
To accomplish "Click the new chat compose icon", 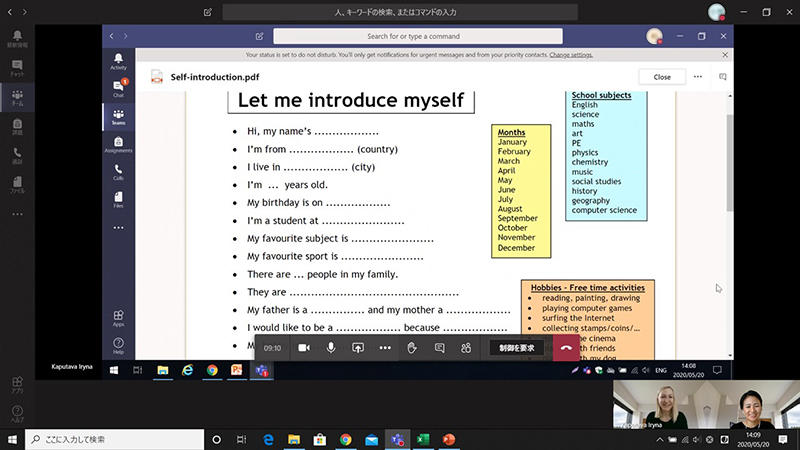I will (x=207, y=12).
